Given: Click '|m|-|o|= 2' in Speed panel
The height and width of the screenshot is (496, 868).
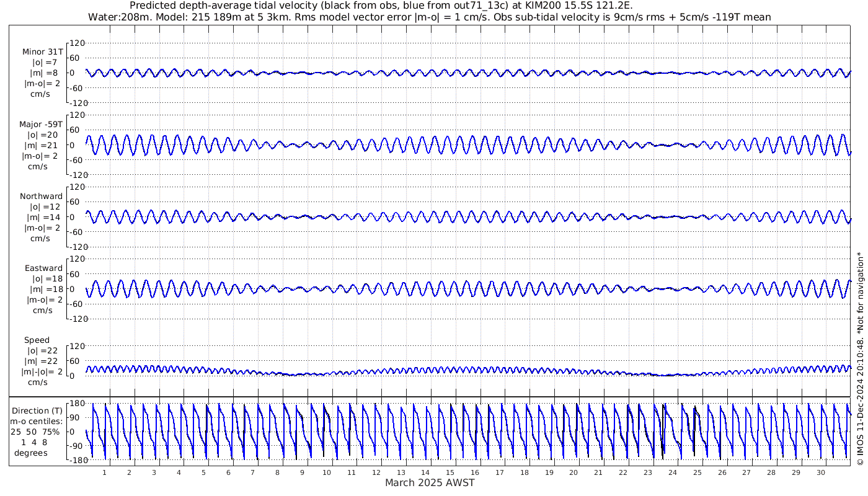Looking at the screenshot, I should click(x=42, y=372).
